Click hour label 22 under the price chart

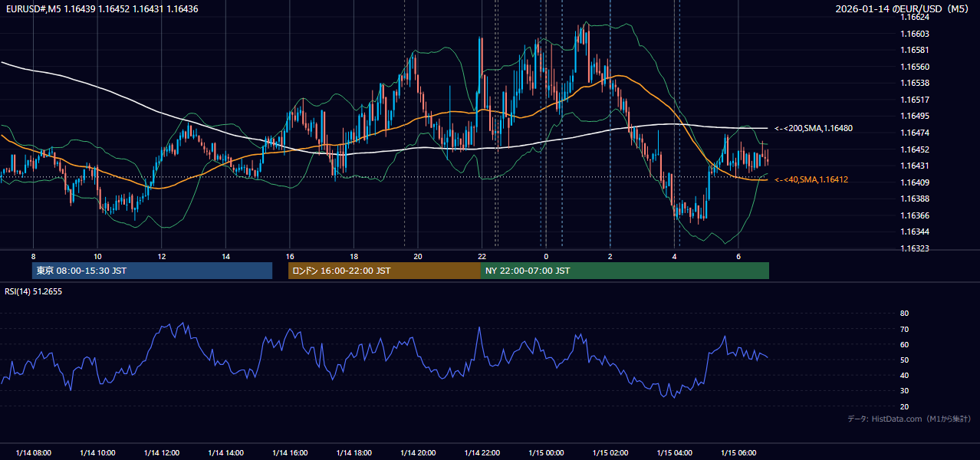[x=482, y=256]
